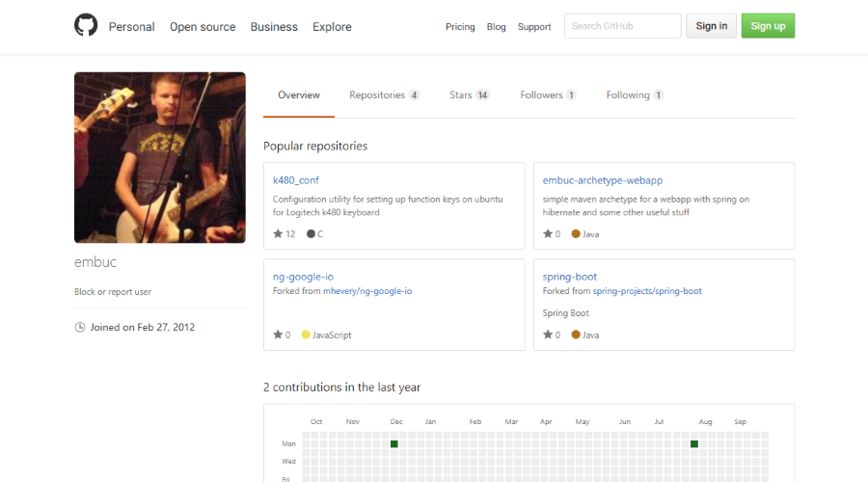
Task: Switch to the Repositories tab
Action: [384, 95]
